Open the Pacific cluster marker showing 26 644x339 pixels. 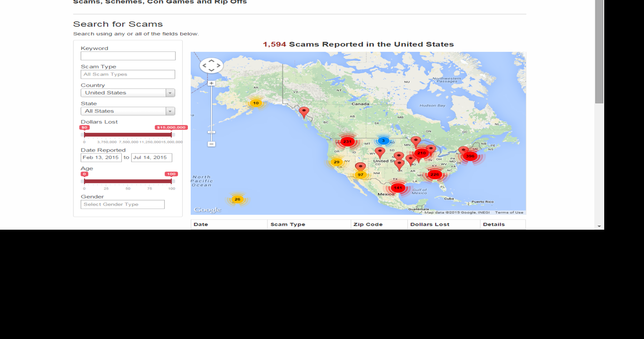click(237, 199)
